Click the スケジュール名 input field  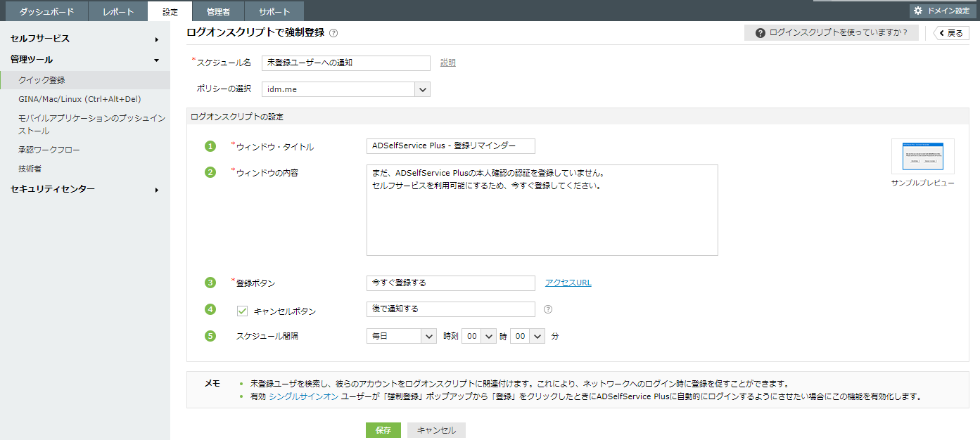pos(345,63)
